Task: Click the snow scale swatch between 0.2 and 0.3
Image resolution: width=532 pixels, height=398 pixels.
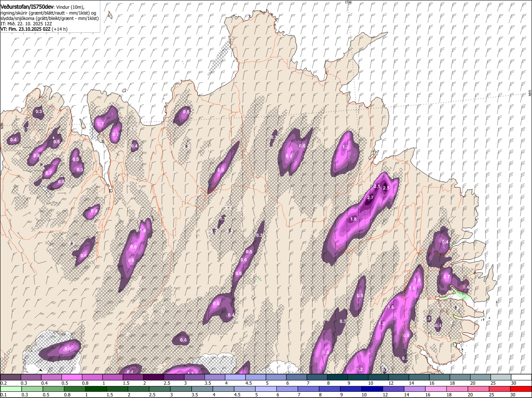Action: pyautogui.click(x=11, y=377)
